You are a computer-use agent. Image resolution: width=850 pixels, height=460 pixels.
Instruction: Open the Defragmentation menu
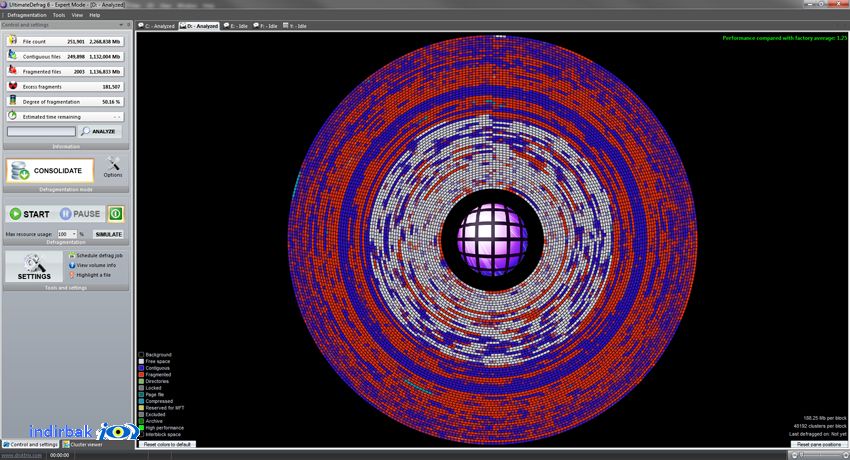click(27, 15)
